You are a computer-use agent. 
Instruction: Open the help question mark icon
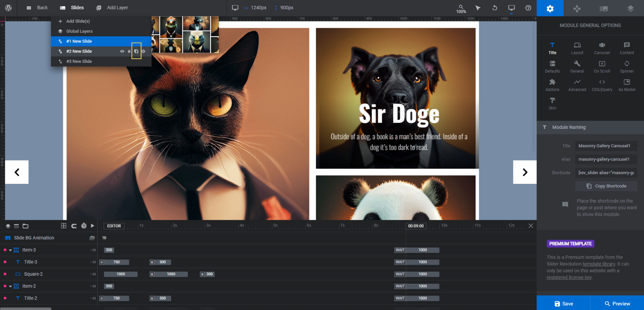pyautogui.click(x=528, y=8)
